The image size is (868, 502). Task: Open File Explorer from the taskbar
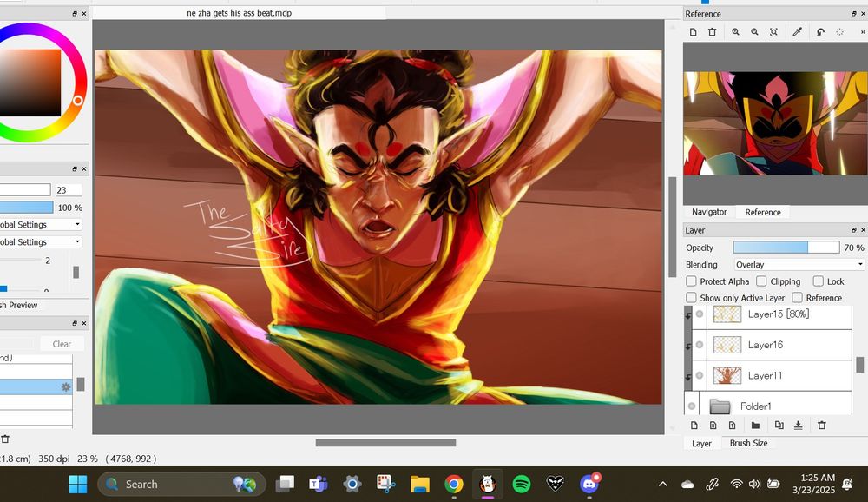click(419, 485)
